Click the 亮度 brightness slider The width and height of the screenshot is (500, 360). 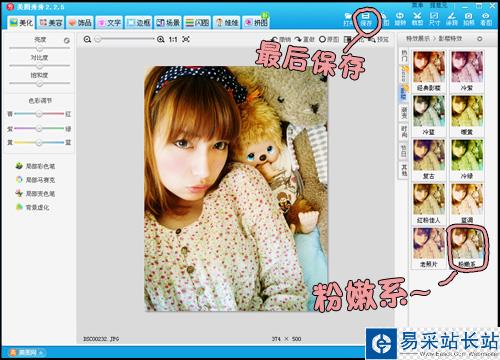coord(40,48)
